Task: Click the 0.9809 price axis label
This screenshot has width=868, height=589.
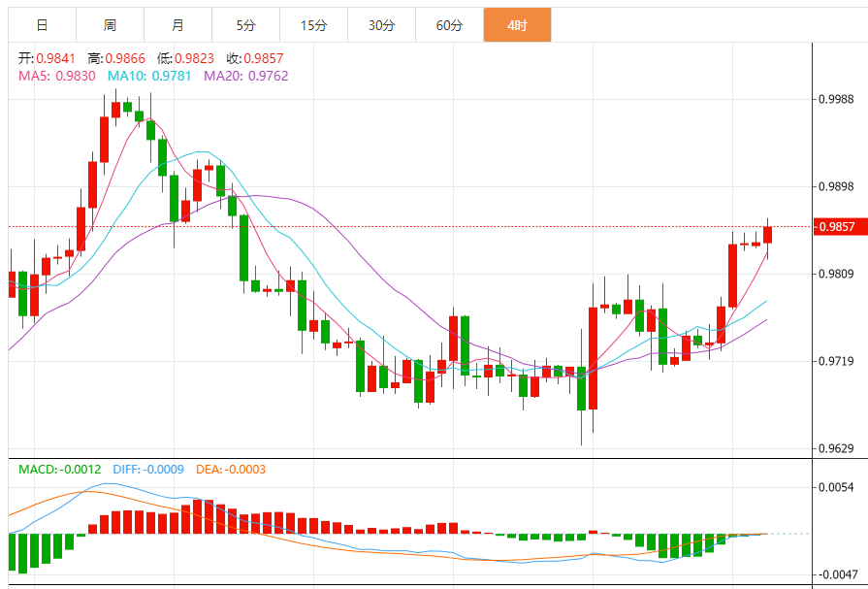Action: tap(836, 274)
